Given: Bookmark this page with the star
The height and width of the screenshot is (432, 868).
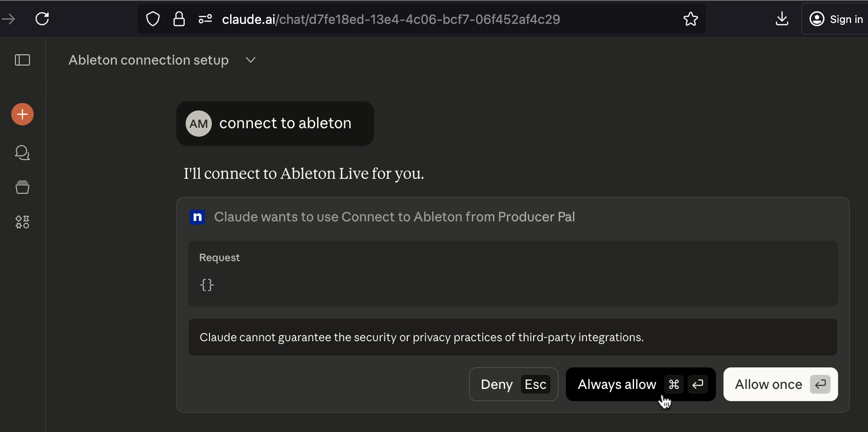Looking at the screenshot, I should pos(691,19).
